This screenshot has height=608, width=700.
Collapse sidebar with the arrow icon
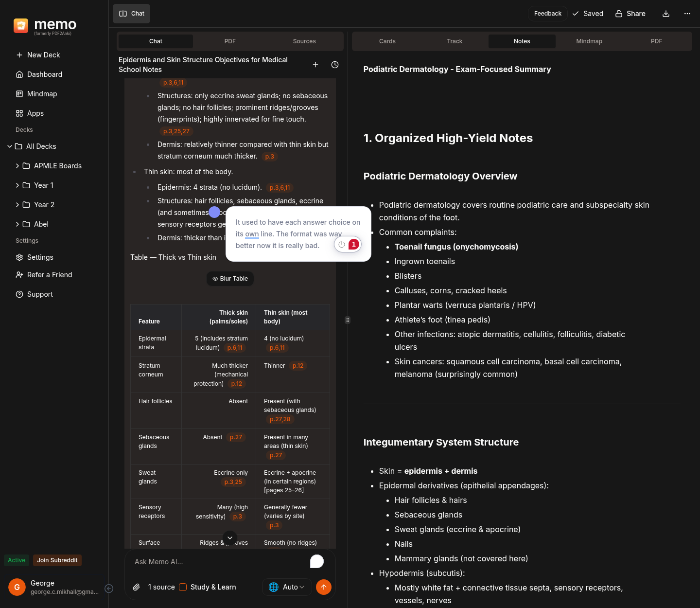tap(109, 589)
